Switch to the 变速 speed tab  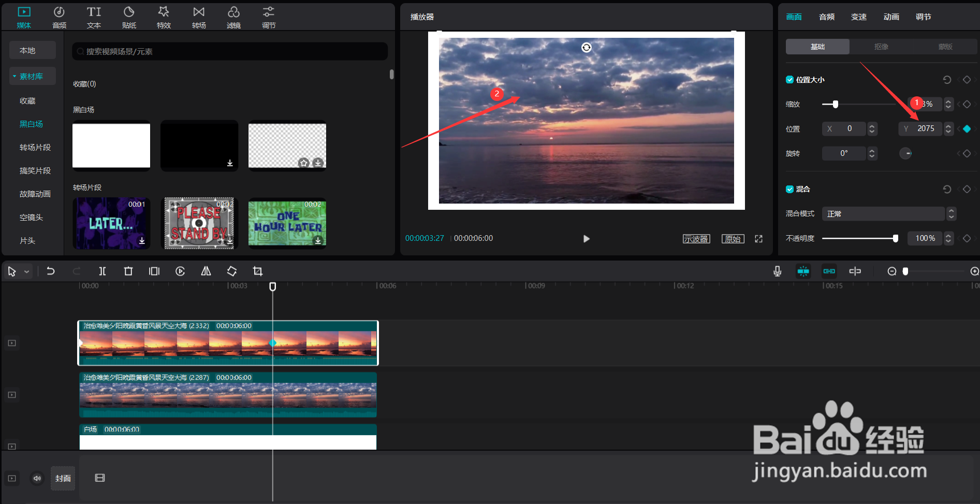tap(859, 17)
